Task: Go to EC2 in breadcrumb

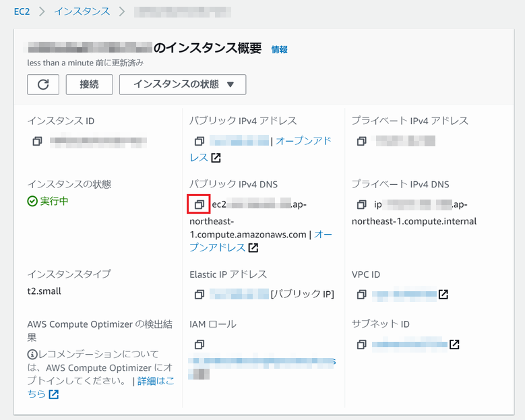Action: (22, 11)
